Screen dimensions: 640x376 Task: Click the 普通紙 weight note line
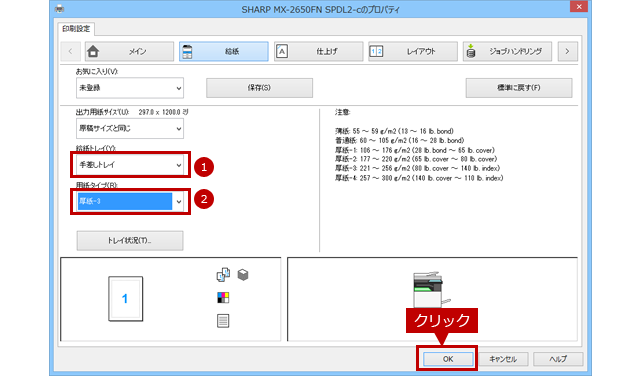pyautogui.click(x=399, y=140)
